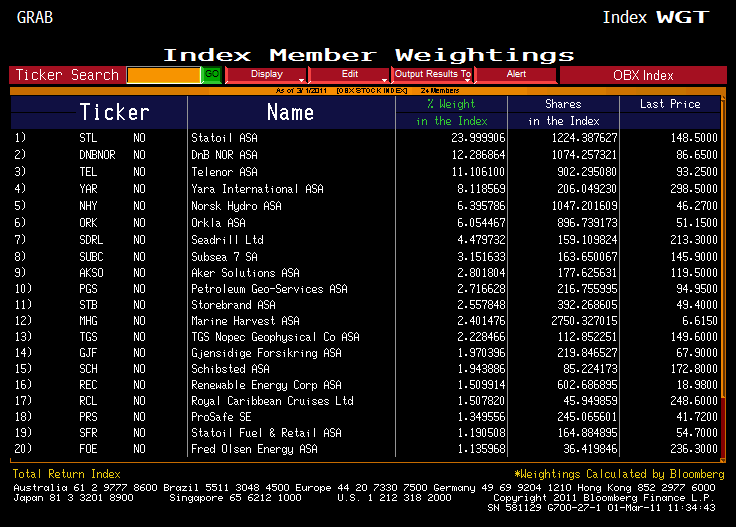Click the name TGS Nopec Geophysical Co ASA
The height and width of the screenshot is (527, 736).
pyautogui.click(x=276, y=337)
